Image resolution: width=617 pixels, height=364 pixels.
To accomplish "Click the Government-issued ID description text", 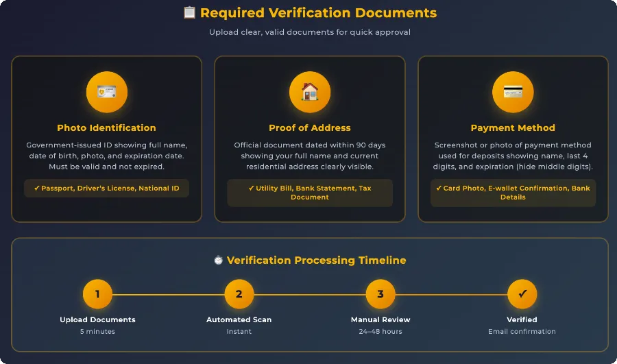I will click(x=107, y=156).
